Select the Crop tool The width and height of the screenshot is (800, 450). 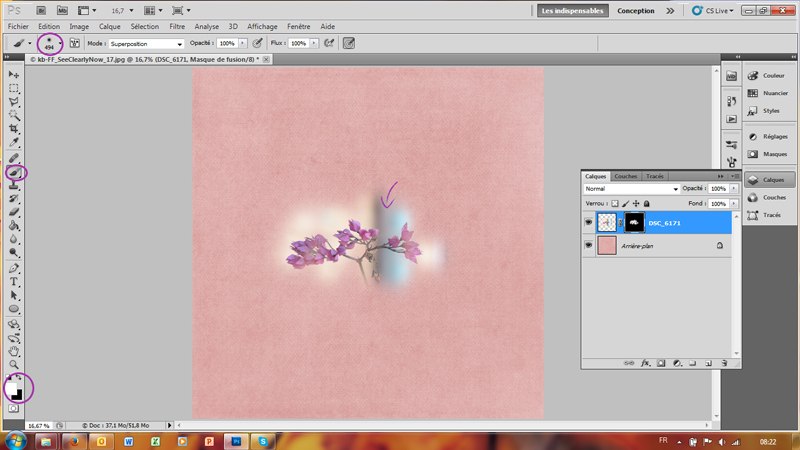click(14, 130)
